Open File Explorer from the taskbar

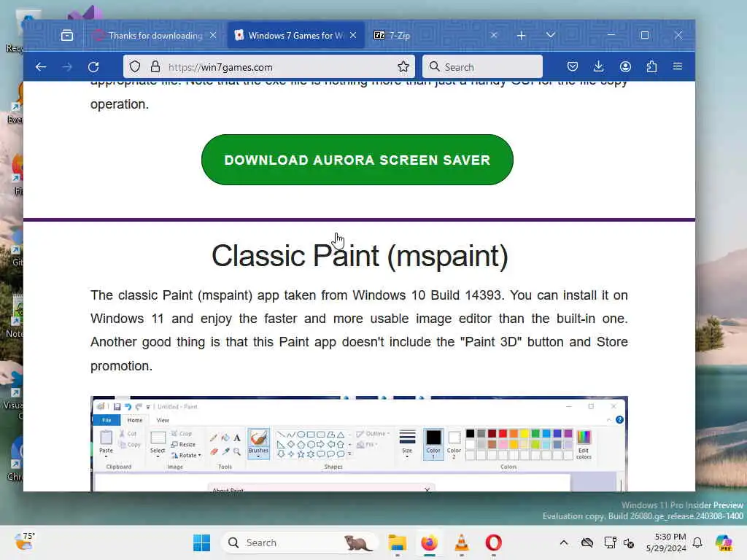pos(397,542)
